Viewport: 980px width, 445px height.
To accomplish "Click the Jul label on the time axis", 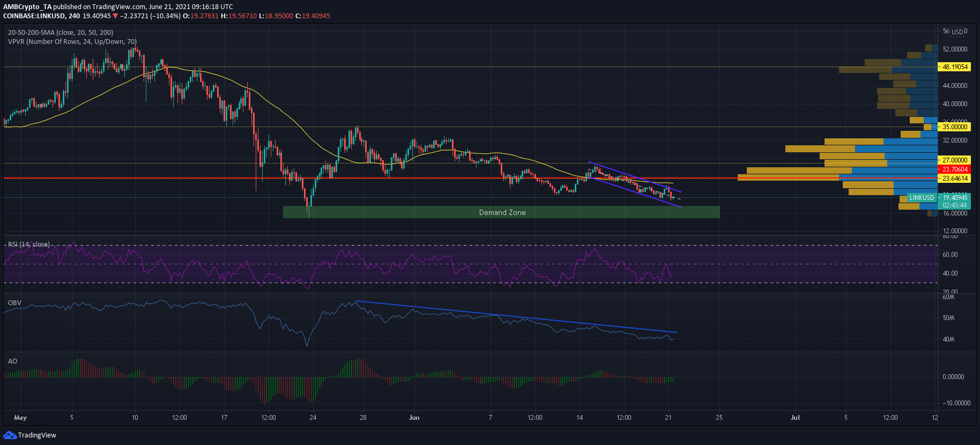I will [795, 418].
